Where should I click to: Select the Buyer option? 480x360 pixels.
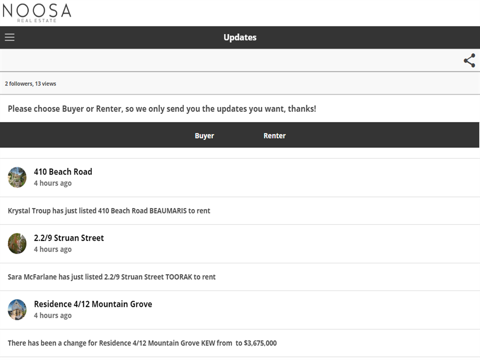(x=204, y=136)
